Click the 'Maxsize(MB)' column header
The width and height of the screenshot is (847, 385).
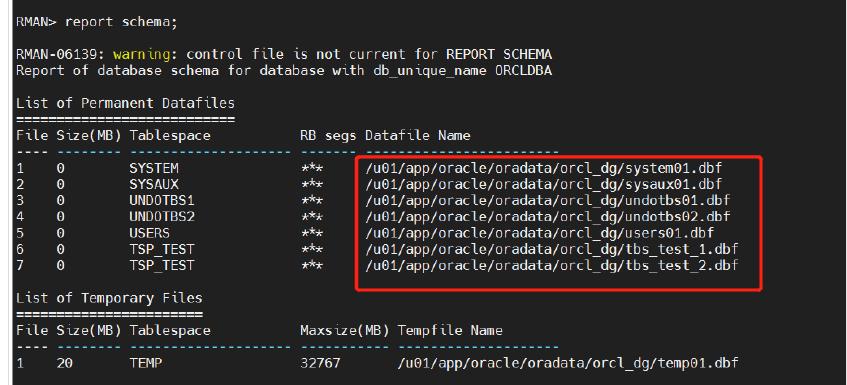pos(345,330)
